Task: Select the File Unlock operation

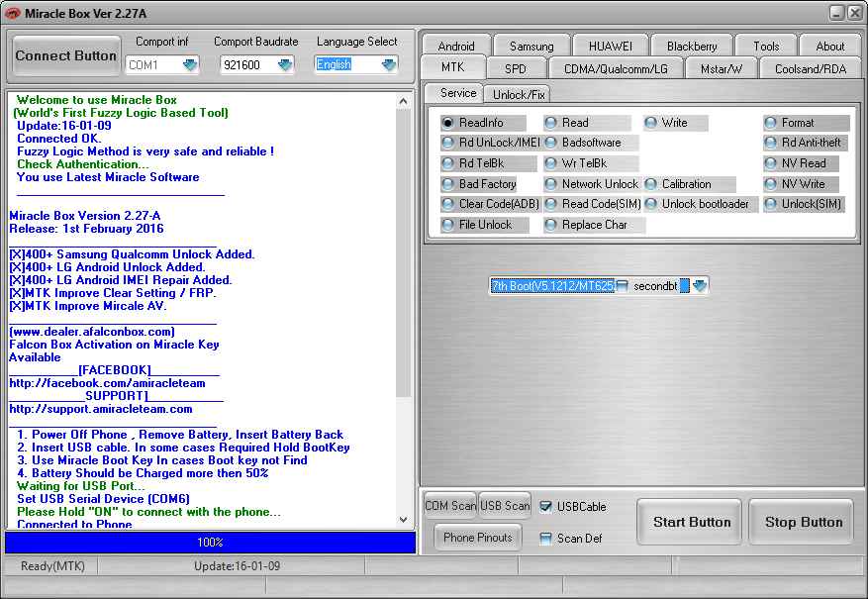Action: pyautogui.click(x=444, y=225)
